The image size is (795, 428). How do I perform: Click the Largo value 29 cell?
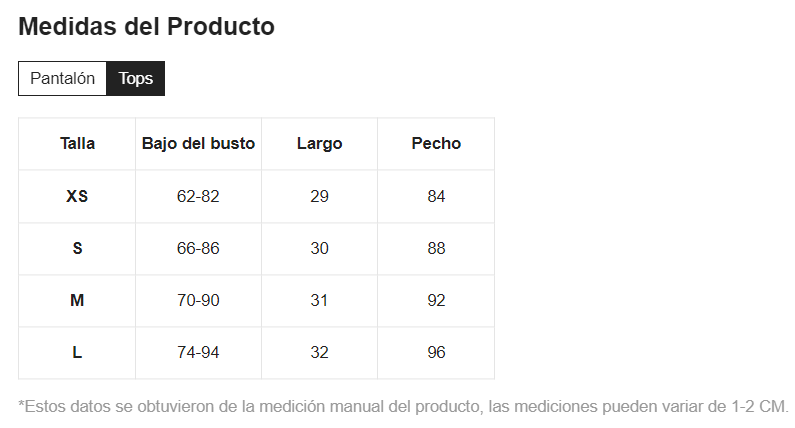pyautogui.click(x=319, y=196)
